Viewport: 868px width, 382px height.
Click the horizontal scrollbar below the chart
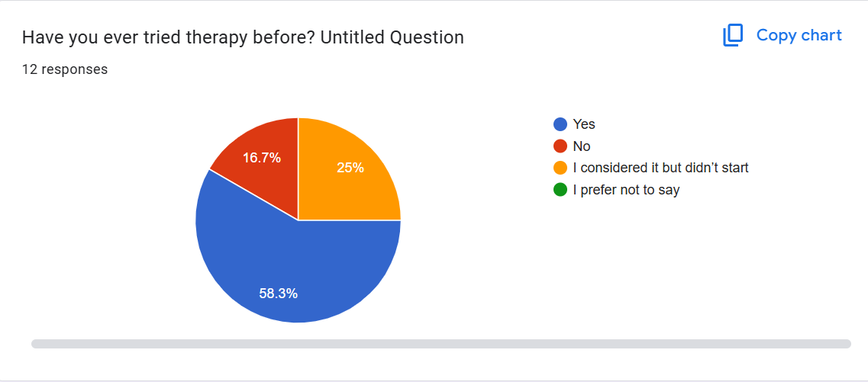pos(440,344)
